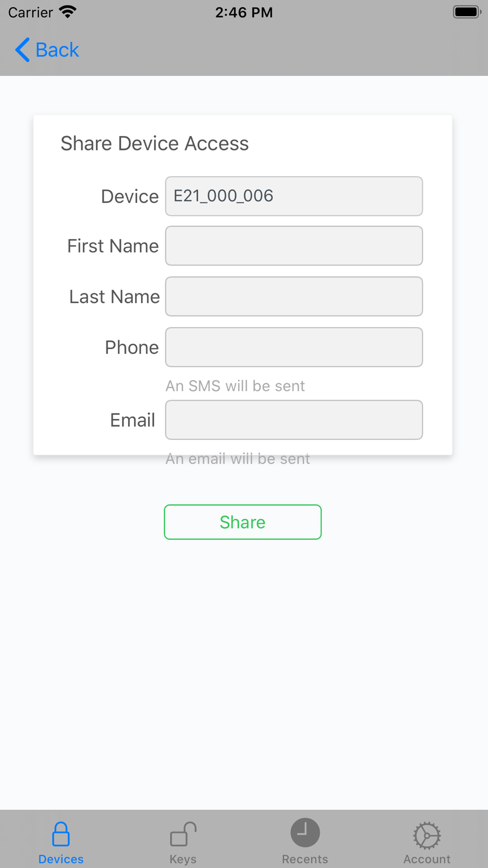Switch to the Devices tab label
Image resolution: width=488 pixels, height=868 pixels.
[61, 859]
